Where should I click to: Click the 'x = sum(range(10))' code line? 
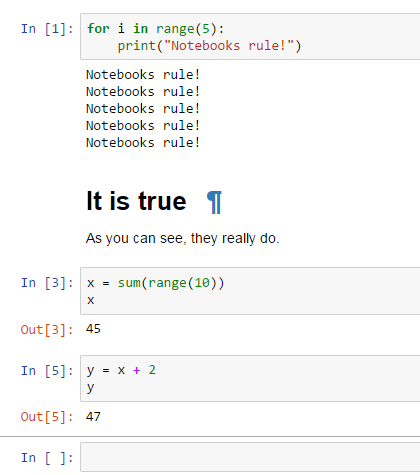tap(155, 283)
